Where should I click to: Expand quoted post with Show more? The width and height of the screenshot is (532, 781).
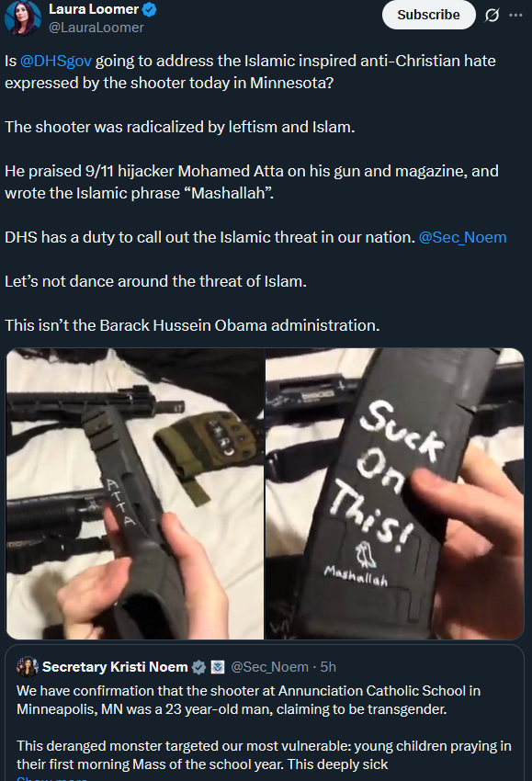[51, 778]
